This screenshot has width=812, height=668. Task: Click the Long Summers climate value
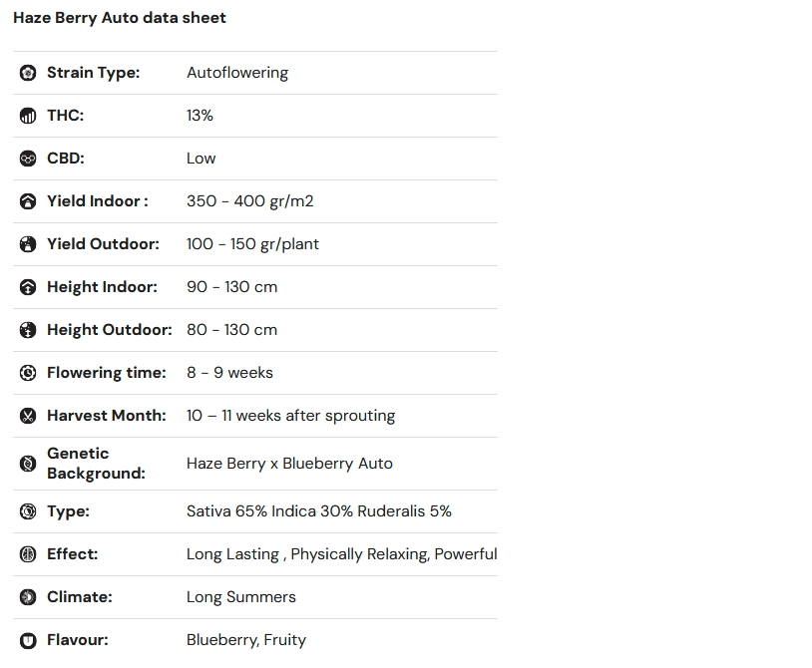click(x=241, y=597)
